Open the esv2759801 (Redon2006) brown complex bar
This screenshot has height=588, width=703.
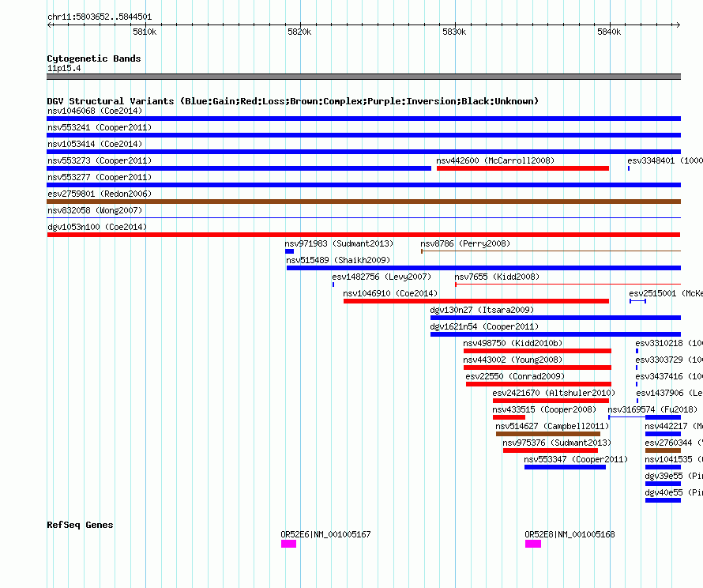click(x=363, y=202)
